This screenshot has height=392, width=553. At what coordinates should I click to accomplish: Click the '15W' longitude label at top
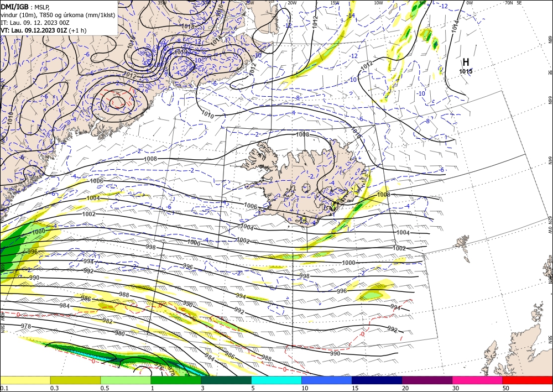tap(335, 3)
